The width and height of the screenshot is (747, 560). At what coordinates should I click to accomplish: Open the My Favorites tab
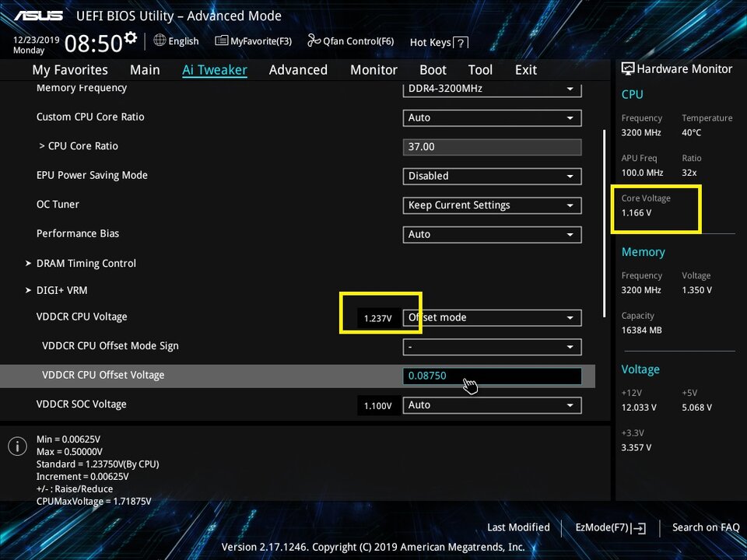click(x=70, y=70)
